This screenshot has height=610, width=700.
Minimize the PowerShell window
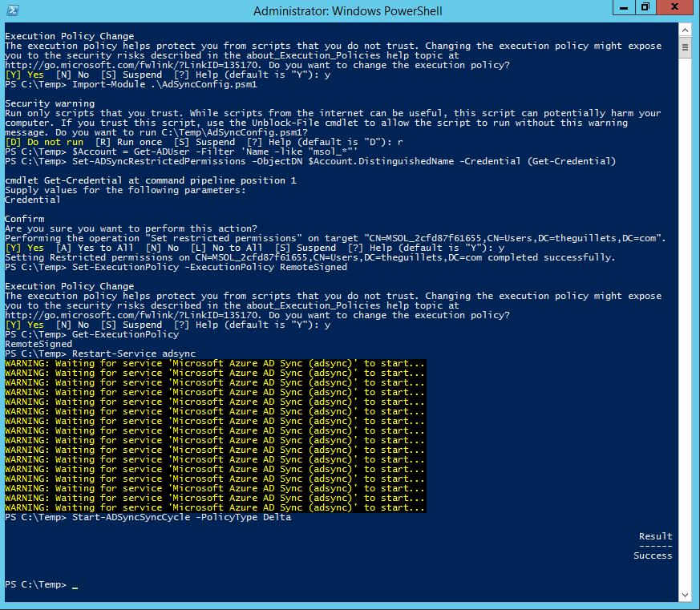[624, 7]
